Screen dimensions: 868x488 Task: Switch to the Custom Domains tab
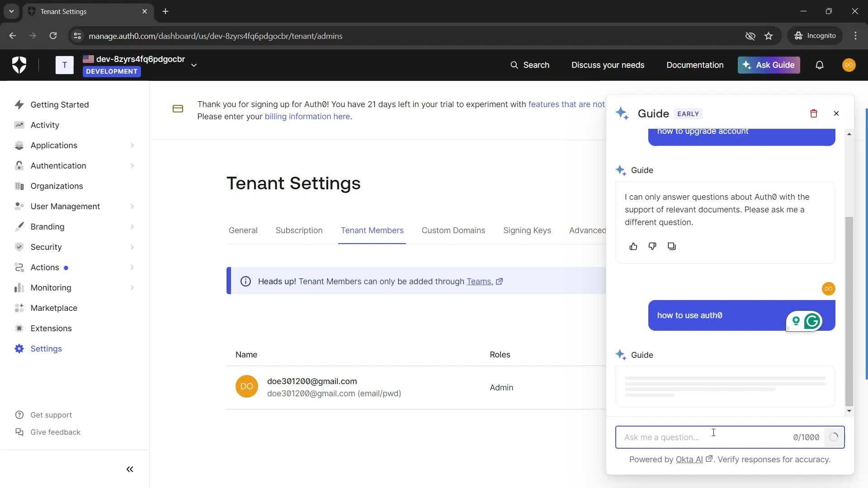pos(453,230)
